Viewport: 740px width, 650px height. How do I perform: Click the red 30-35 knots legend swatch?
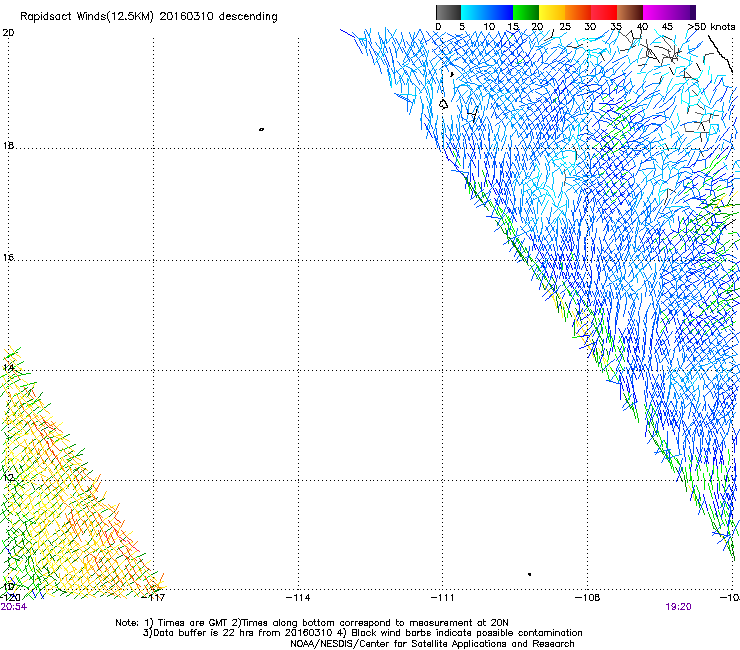604,12
